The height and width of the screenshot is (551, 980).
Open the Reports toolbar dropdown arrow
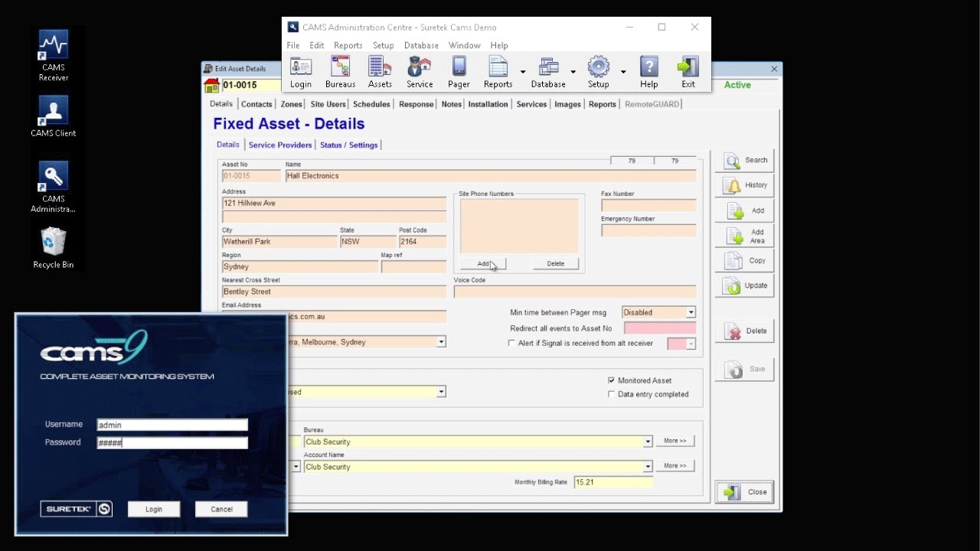point(523,72)
